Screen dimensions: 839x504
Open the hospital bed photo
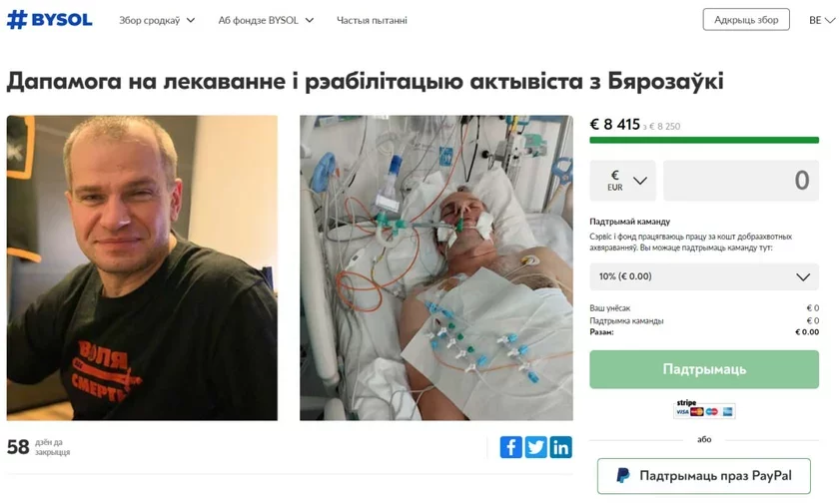click(x=436, y=267)
